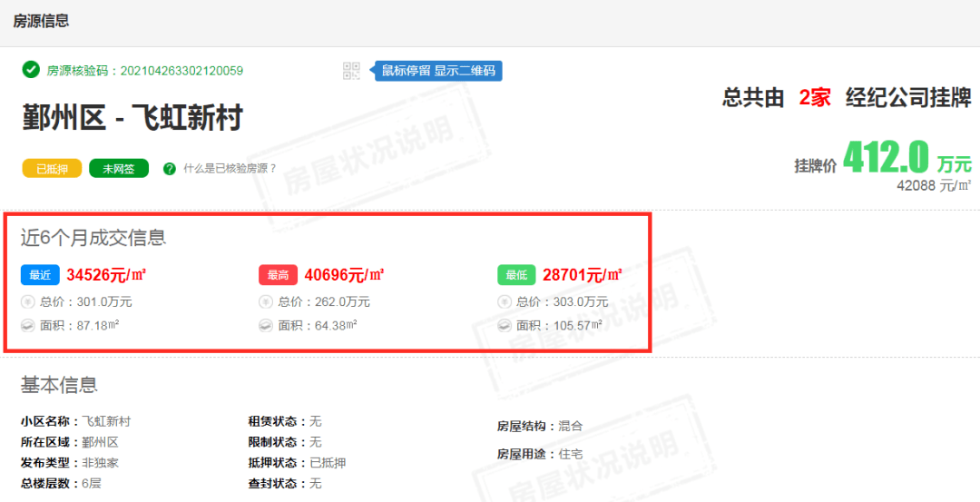Click the 抵押状态：已抵押 row
This screenshot has height=502, width=980.
[298, 463]
